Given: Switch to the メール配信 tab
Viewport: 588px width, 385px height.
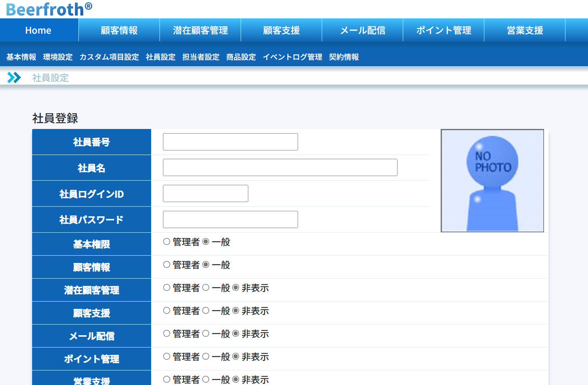Looking at the screenshot, I should 362,30.
